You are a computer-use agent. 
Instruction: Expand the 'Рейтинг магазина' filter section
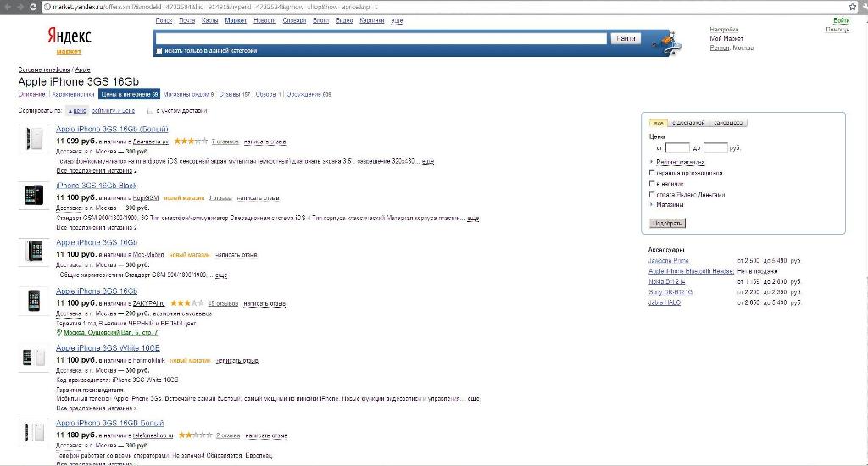[680, 162]
